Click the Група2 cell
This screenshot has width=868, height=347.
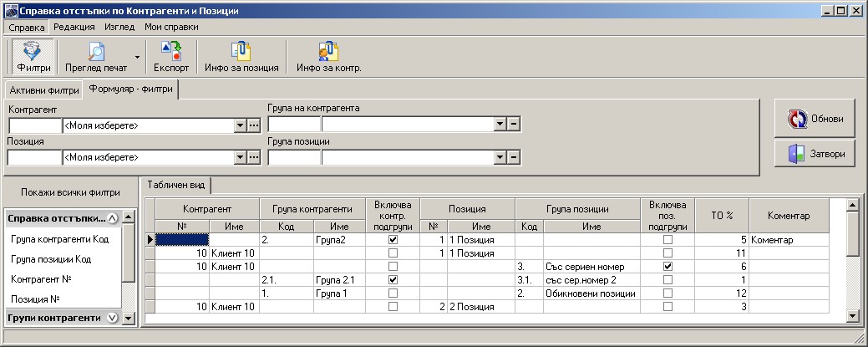tap(339, 240)
